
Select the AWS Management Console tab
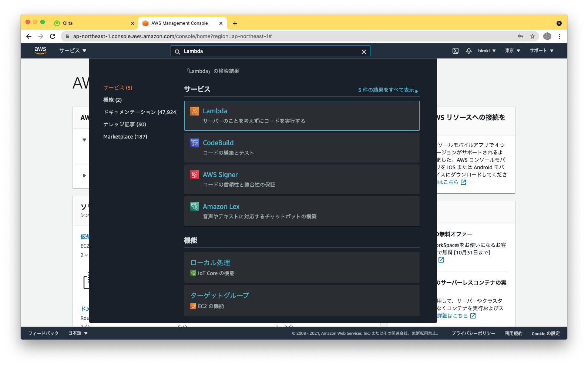(182, 23)
